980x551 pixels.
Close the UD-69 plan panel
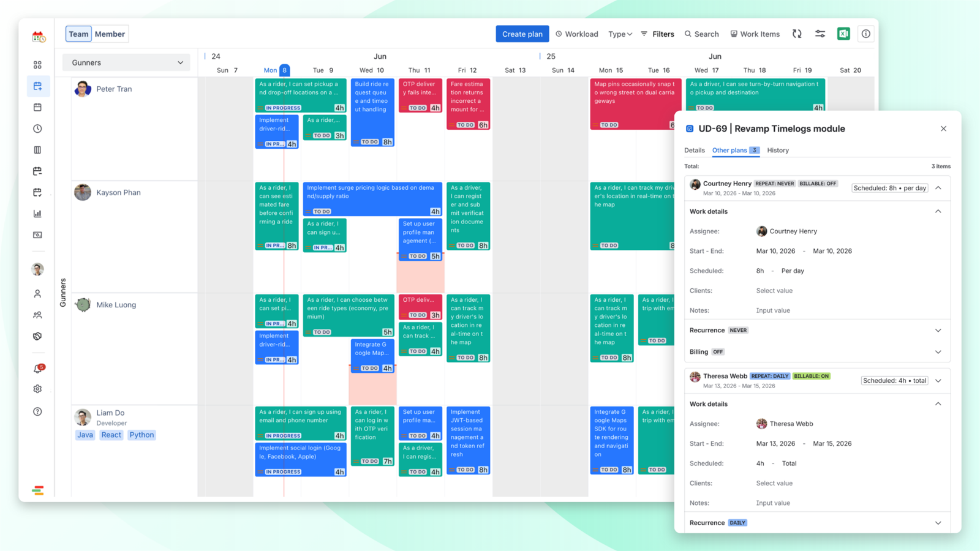click(x=943, y=129)
